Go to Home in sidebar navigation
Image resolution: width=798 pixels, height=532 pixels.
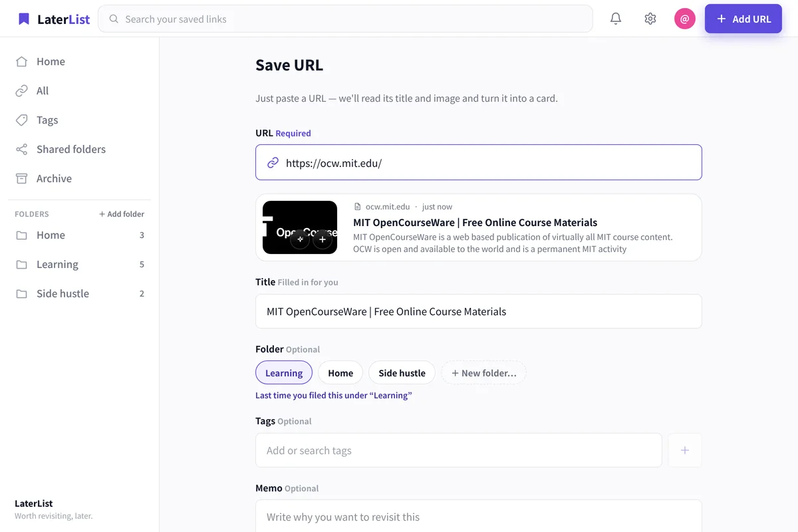pyautogui.click(x=80, y=61)
